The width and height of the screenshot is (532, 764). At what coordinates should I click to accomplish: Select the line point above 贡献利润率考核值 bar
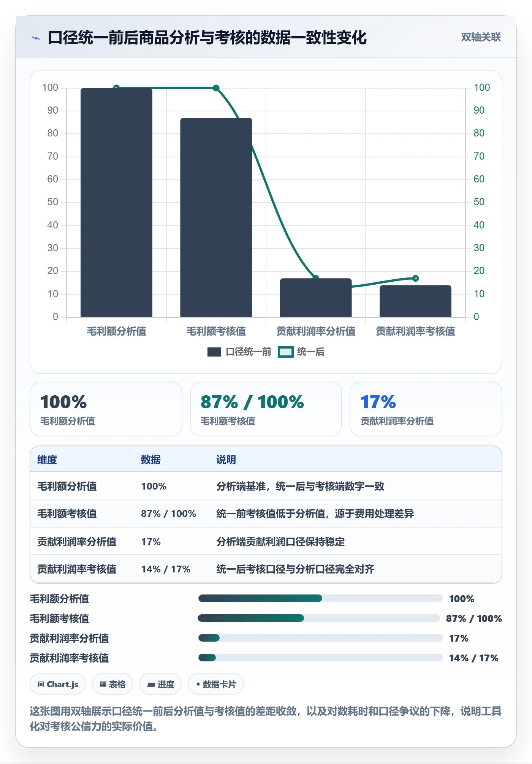pos(415,278)
